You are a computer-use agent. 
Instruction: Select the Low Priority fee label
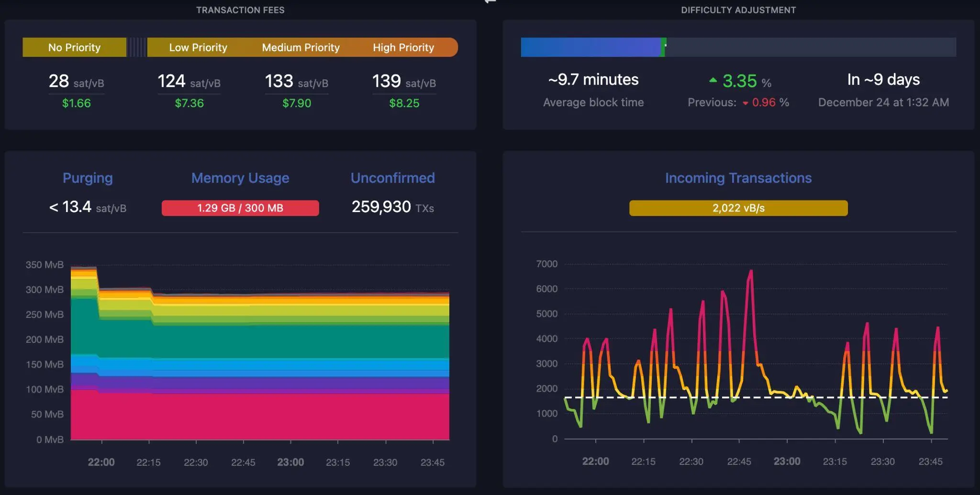198,47
